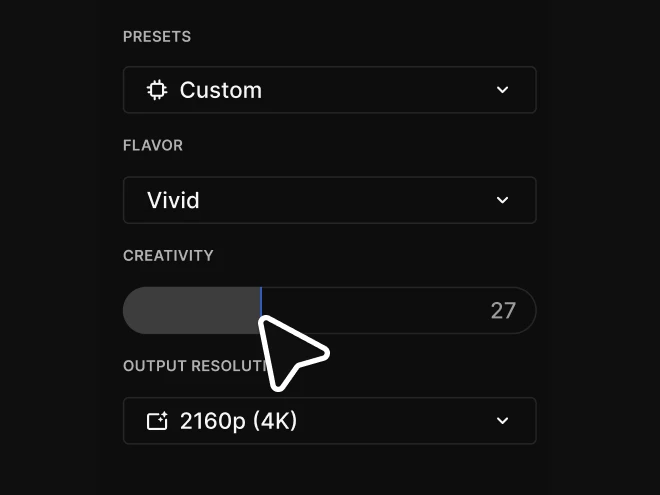Screen dimensions: 660x495
Task: Click the PRESETS section label
Action: point(157,37)
